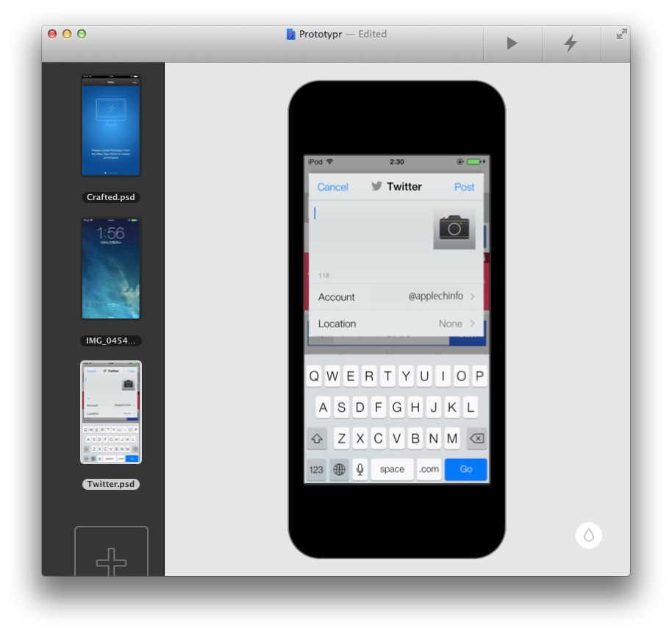Select the Crafted.psd thumbnail
672x634 pixels.
click(x=111, y=125)
